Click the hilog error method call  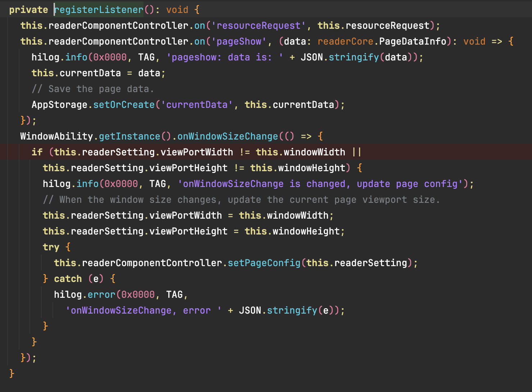(x=101, y=295)
